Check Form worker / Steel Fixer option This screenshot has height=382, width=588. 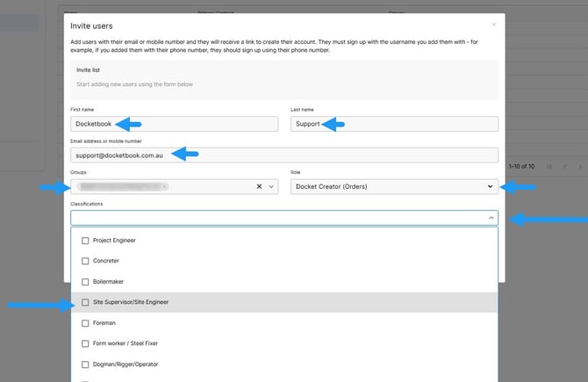tap(85, 343)
